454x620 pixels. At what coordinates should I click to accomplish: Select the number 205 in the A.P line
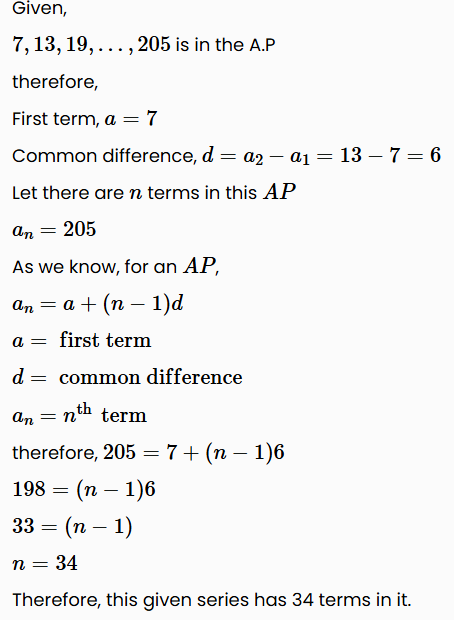pos(154,44)
